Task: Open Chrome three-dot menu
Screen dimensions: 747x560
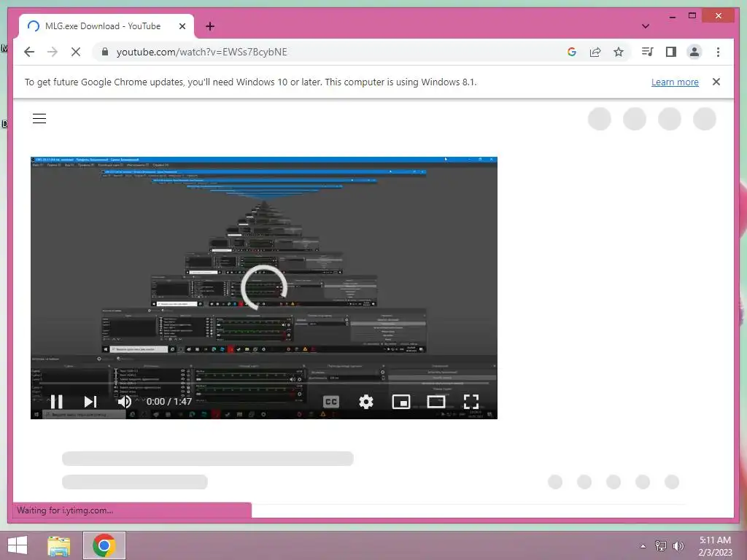Action: [718, 52]
